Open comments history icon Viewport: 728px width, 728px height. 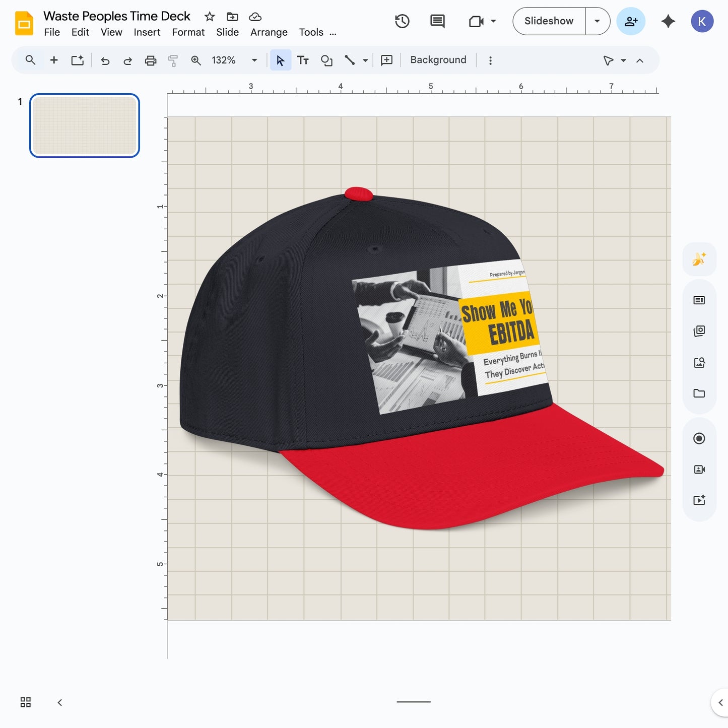pos(437,21)
